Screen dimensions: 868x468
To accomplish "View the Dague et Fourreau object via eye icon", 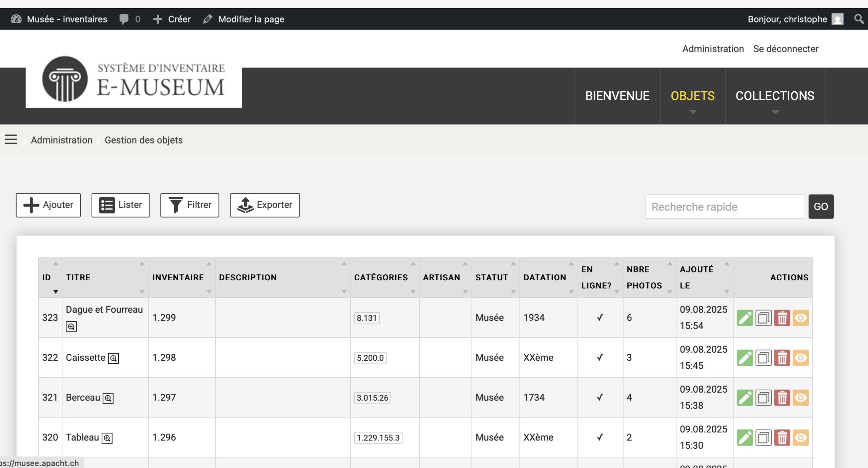I will pyautogui.click(x=801, y=318).
